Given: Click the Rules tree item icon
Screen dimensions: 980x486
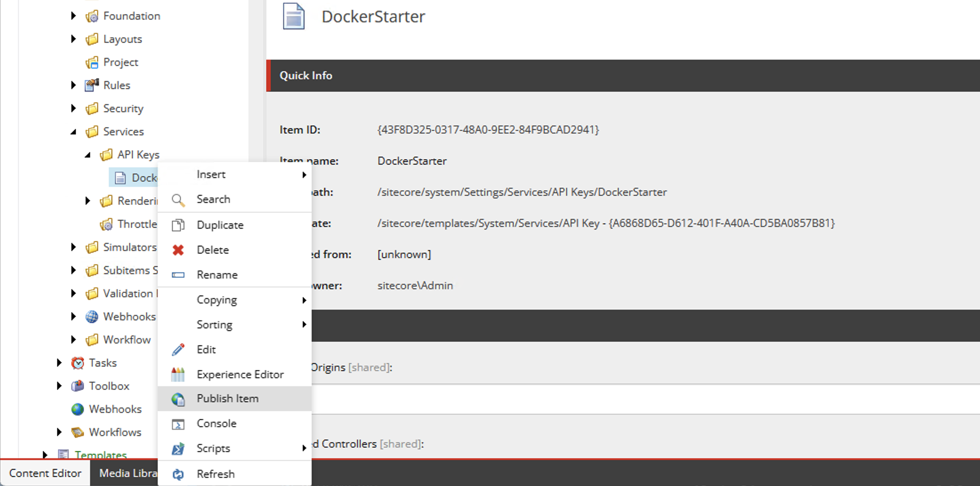Looking at the screenshot, I should 92,85.
